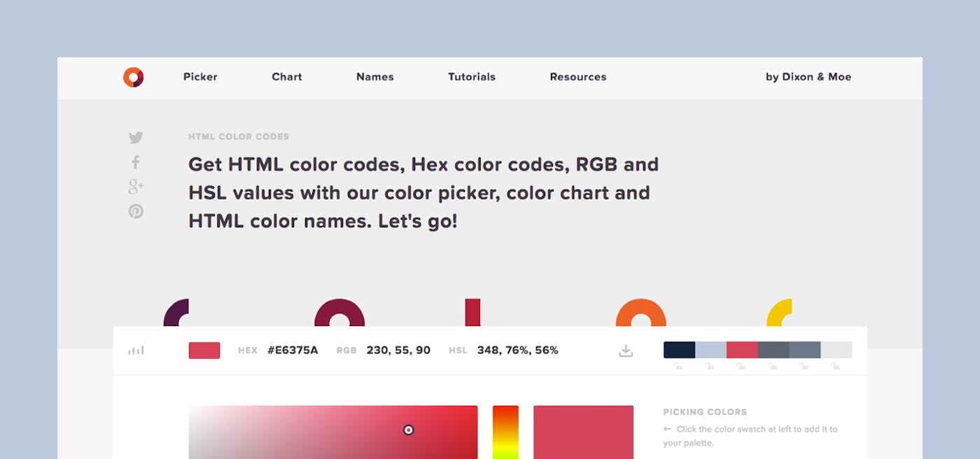Click the Facebook share icon

[x=134, y=162]
